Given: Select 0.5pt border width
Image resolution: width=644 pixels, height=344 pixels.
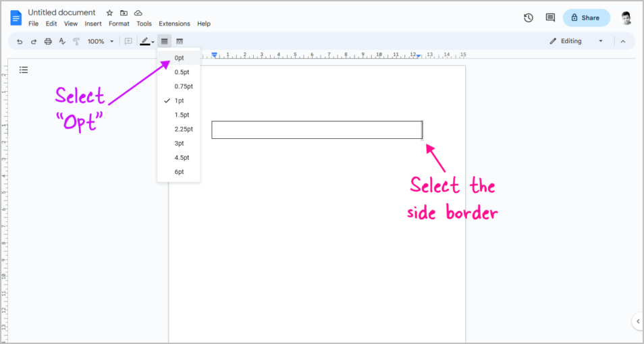Looking at the screenshot, I should click(179, 72).
